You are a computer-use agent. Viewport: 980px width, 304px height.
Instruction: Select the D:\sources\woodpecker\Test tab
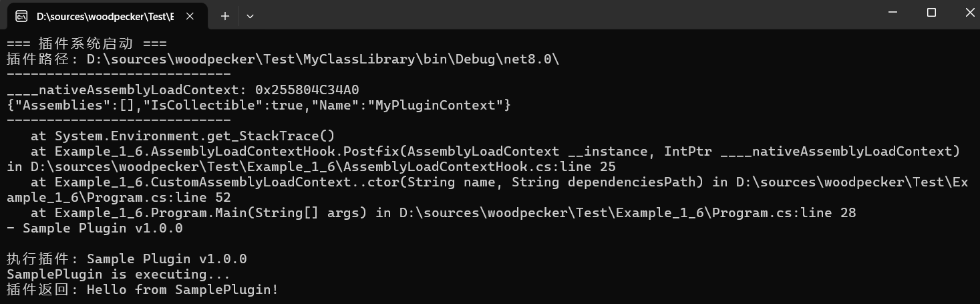[x=104, y=16]
